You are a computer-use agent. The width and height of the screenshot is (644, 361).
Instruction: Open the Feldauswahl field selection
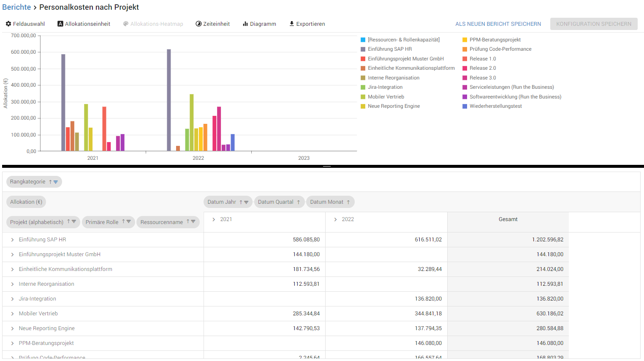[x=25, y=24]
